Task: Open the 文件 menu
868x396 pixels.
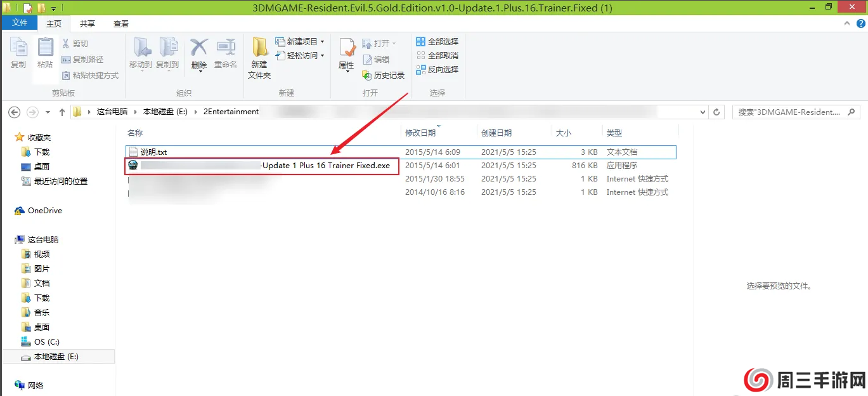Action: (x=20, y=22)
